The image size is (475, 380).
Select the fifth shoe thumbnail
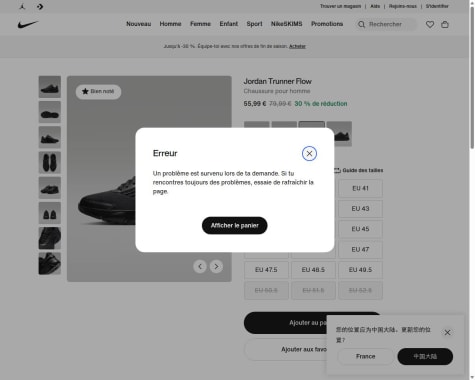tap(50, 188)
